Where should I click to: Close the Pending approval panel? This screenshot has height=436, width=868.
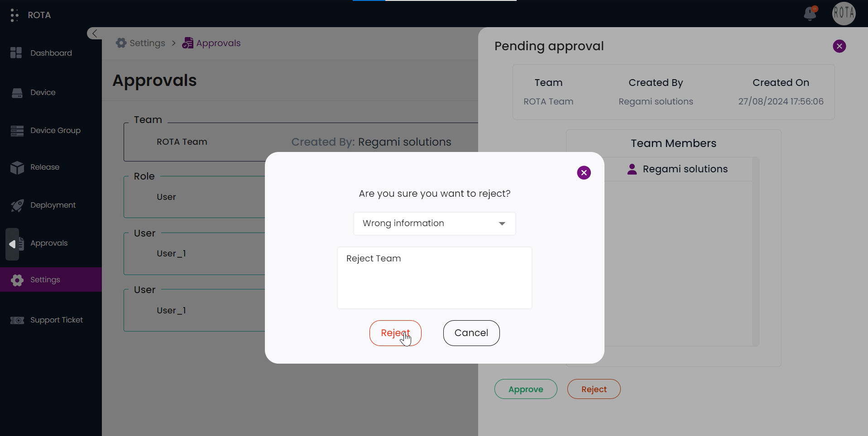(x=839, y=46)
